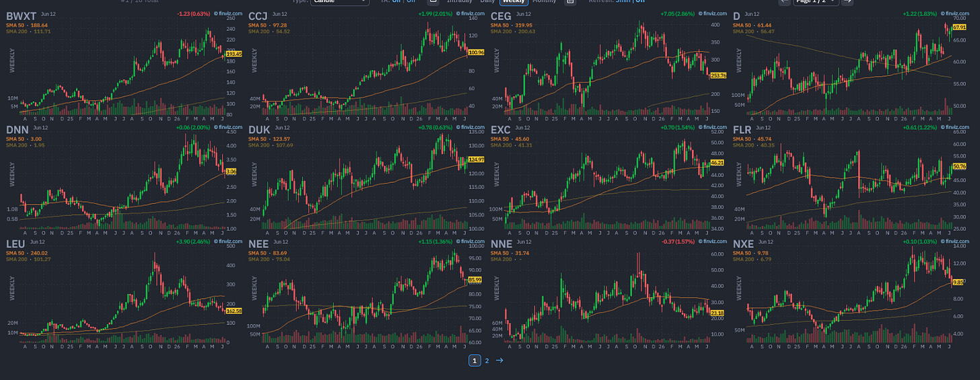Click the FLR current price tag 50.76
980x380 pixels.
point(960,165)
